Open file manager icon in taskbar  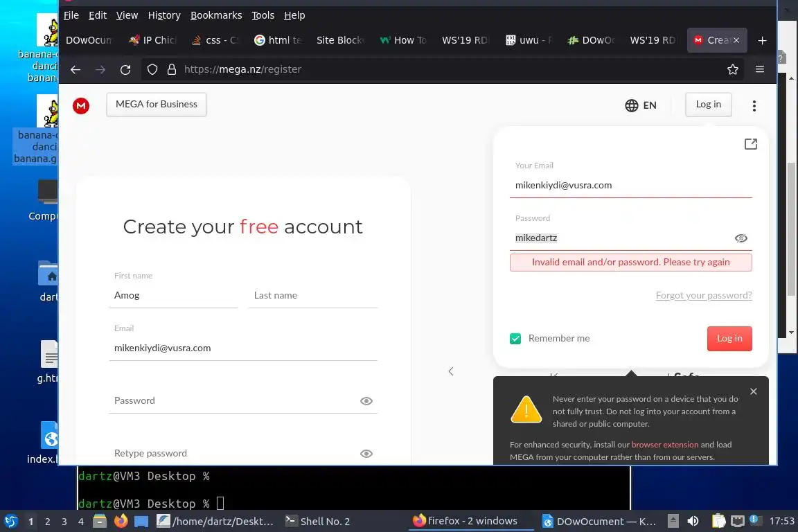[x=100, y=522]
